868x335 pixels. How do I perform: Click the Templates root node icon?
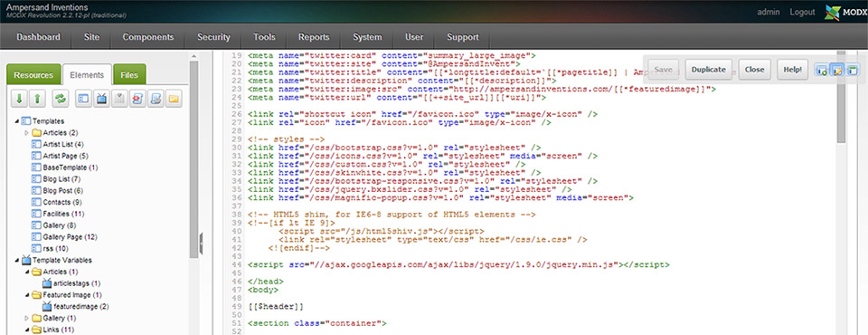pos(25,120)
